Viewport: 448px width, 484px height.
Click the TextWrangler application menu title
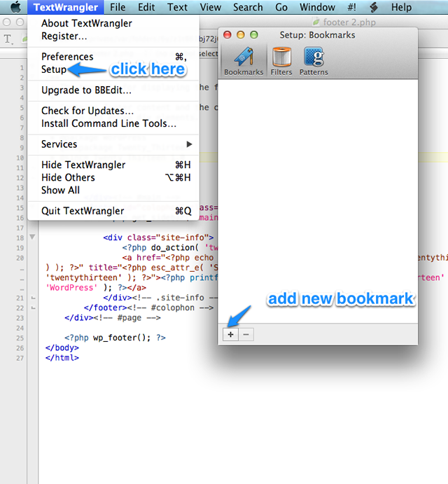pyautogui.click(x=65, y=7)
